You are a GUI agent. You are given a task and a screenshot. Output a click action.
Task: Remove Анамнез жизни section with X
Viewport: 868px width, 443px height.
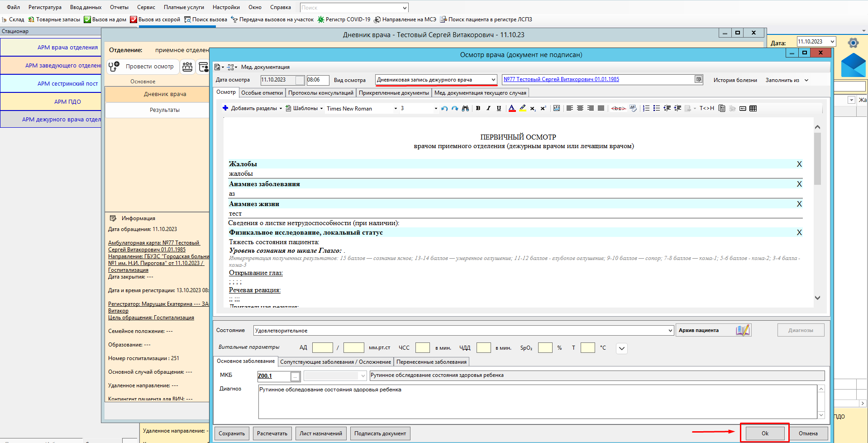tap(799, 204)
